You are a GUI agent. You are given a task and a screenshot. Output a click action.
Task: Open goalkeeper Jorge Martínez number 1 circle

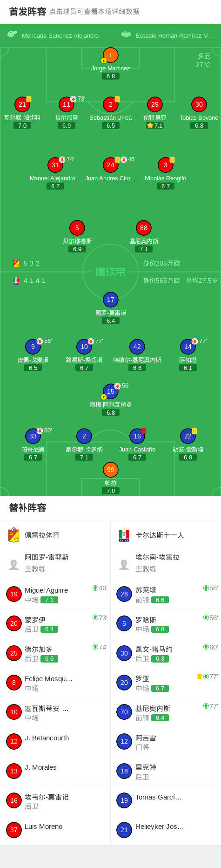(x=110, y=55)
